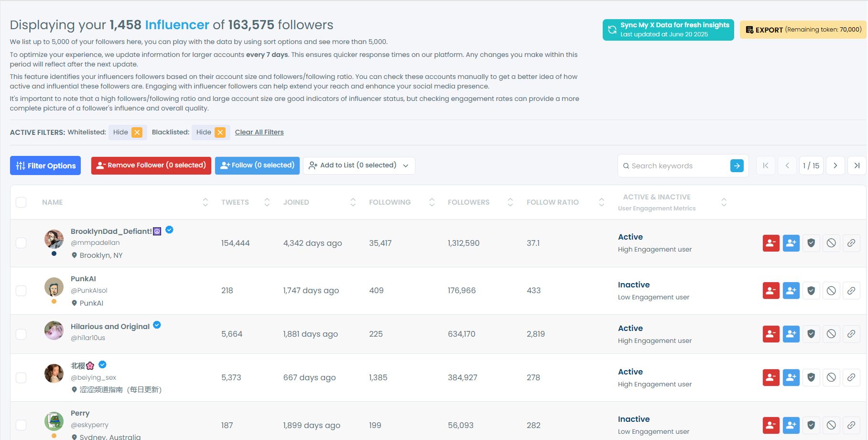Check the select-all box in the table header
This screenshot has height=440, width=868.
pos(21,202)
